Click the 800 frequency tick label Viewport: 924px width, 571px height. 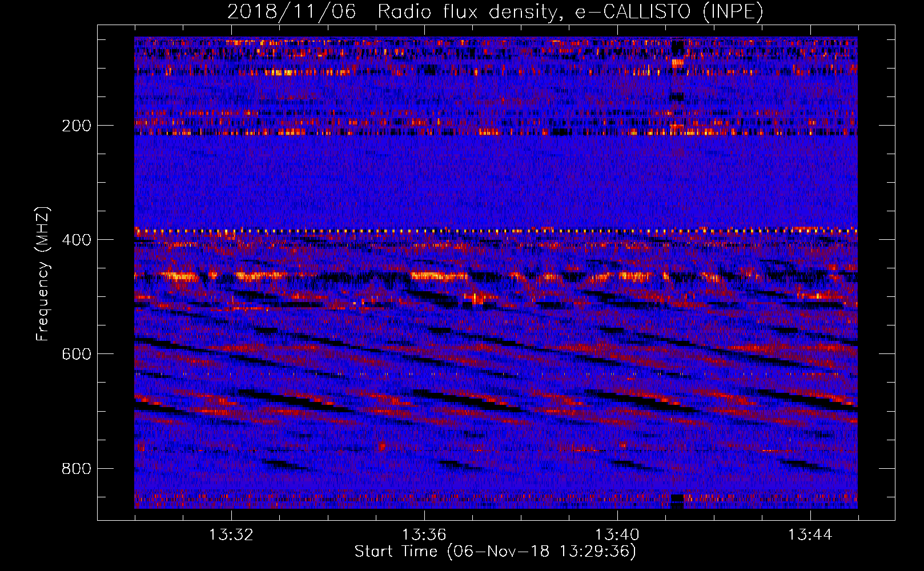point(77,469)
